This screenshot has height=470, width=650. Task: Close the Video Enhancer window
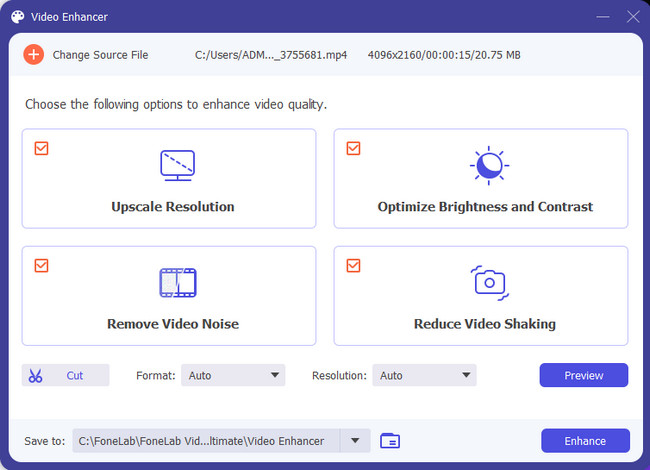tap(633, 17)
